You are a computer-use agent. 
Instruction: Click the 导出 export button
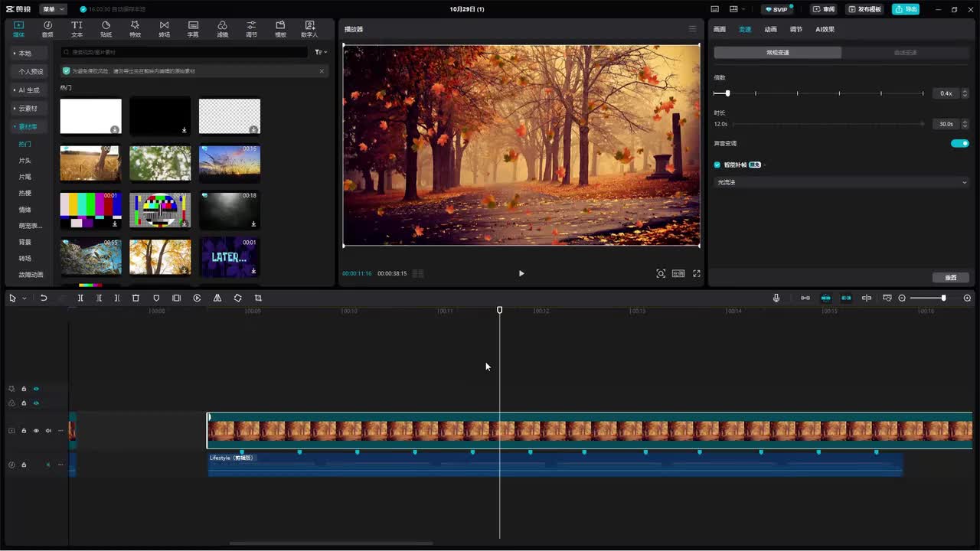pos(906,9)
